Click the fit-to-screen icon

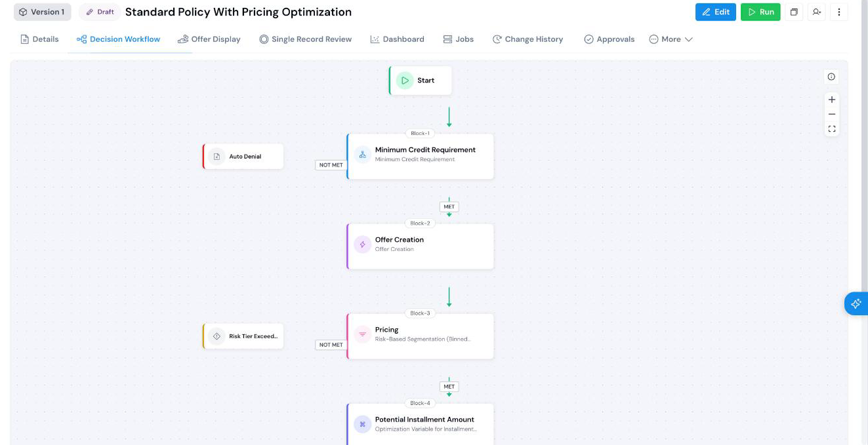coord(832,129)
